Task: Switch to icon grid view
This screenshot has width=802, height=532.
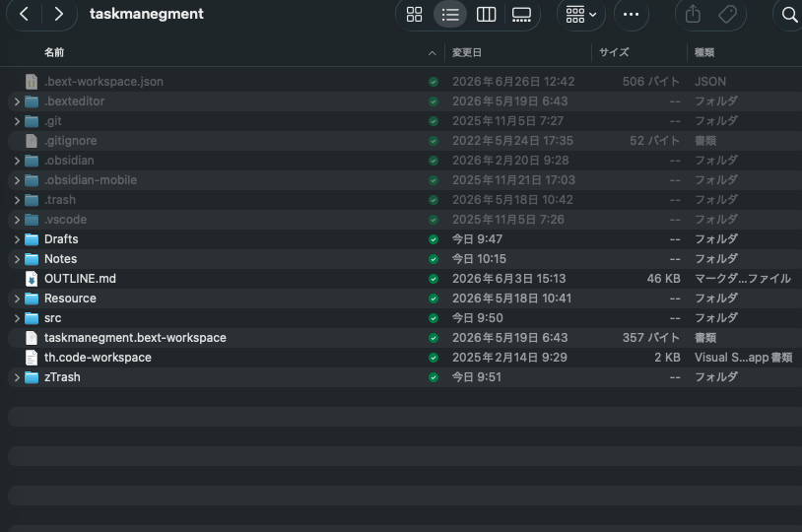Action: tap(414, 15)
